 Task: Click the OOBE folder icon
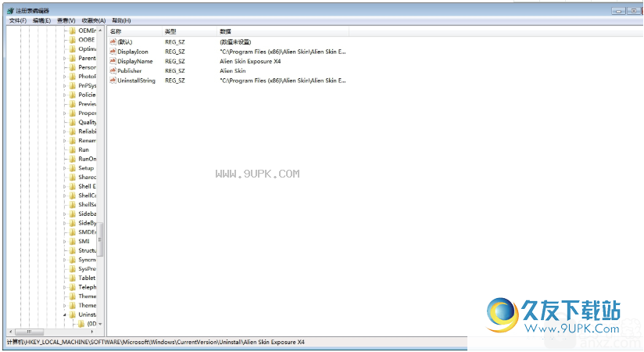(73, 40)
